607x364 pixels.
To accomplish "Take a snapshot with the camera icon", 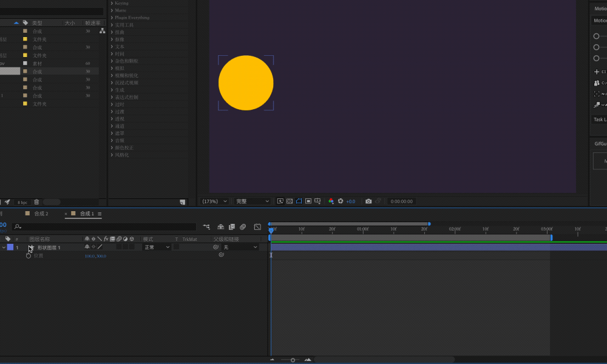I will tap(368, 201).
